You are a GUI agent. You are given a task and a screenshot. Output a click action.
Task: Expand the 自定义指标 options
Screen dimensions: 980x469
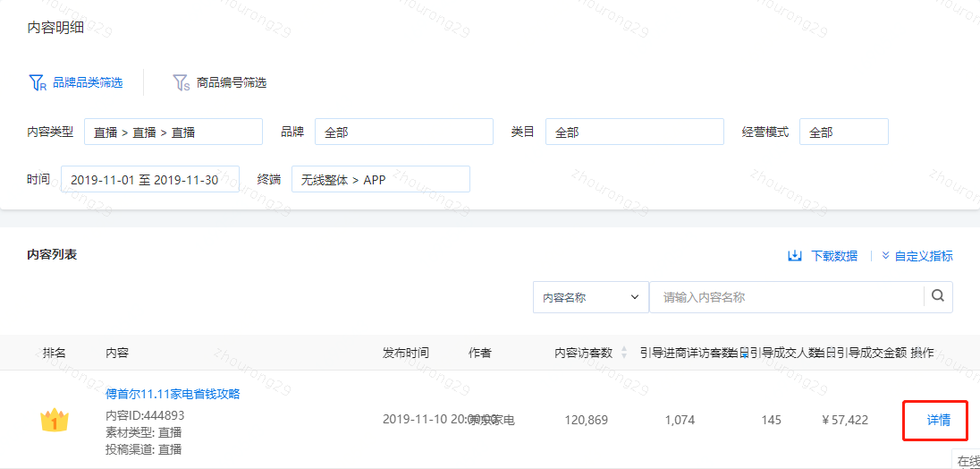click(x=917, y=256)
